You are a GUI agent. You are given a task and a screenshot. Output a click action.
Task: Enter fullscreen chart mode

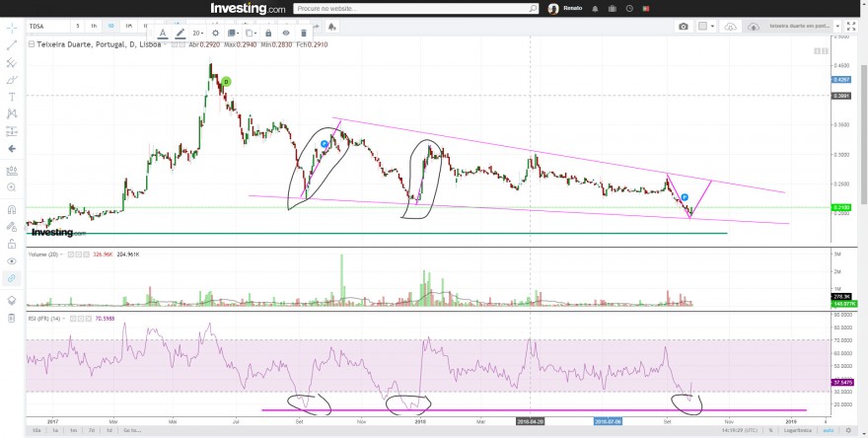(851, 26)
